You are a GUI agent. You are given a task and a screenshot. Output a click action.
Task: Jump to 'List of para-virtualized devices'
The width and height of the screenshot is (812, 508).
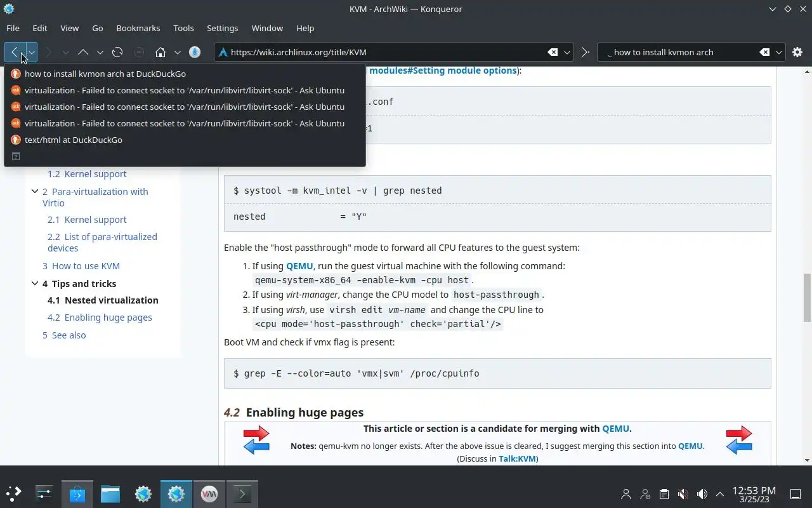[102, 243]
